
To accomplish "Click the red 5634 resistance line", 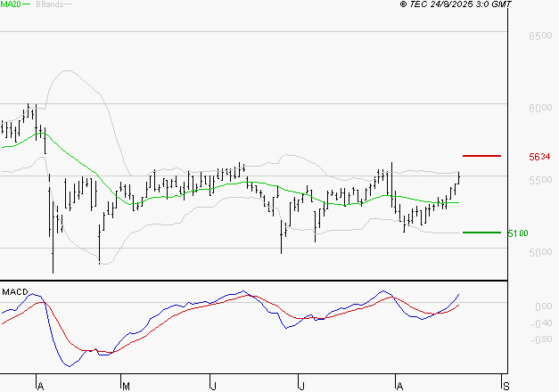I will point(482,156).
